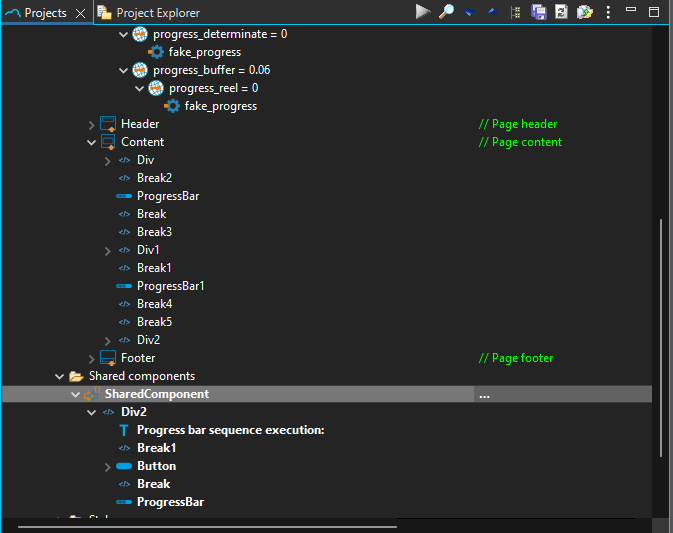Click the green Run/Execute arrow in toolbar
Screen dimensions: 673x533
tap(423, 12)
